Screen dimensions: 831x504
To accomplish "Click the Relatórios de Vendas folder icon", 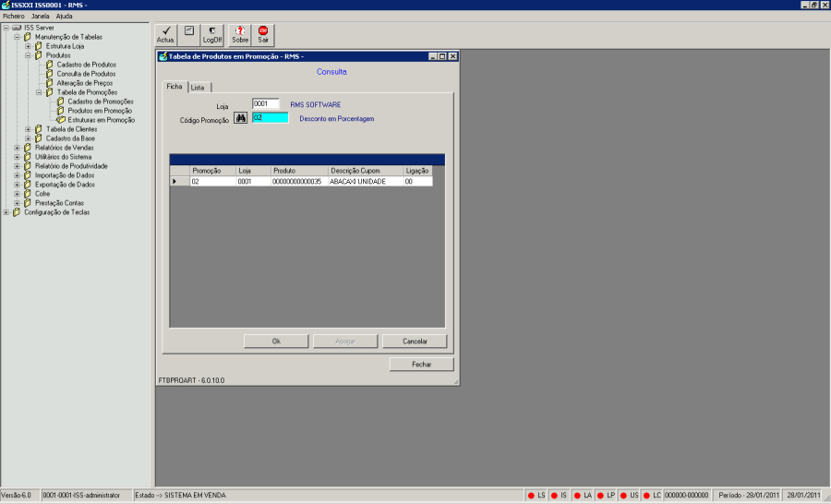I will click(28, 148).
